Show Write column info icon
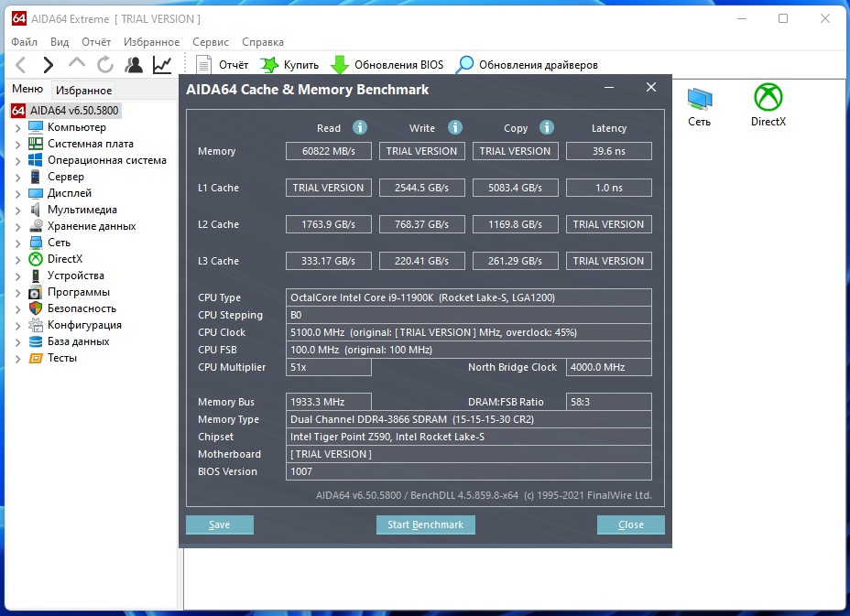Screen dimensions: 850x616 455,127
